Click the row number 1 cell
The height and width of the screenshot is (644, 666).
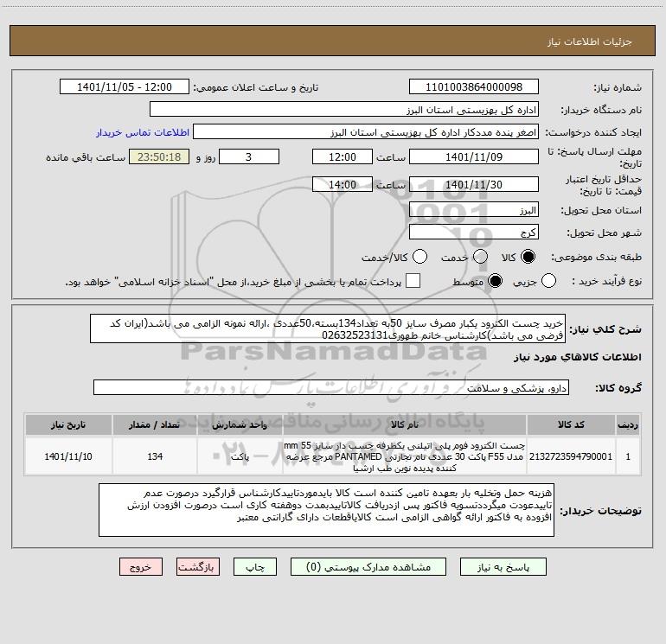click(x=628, y=456)
